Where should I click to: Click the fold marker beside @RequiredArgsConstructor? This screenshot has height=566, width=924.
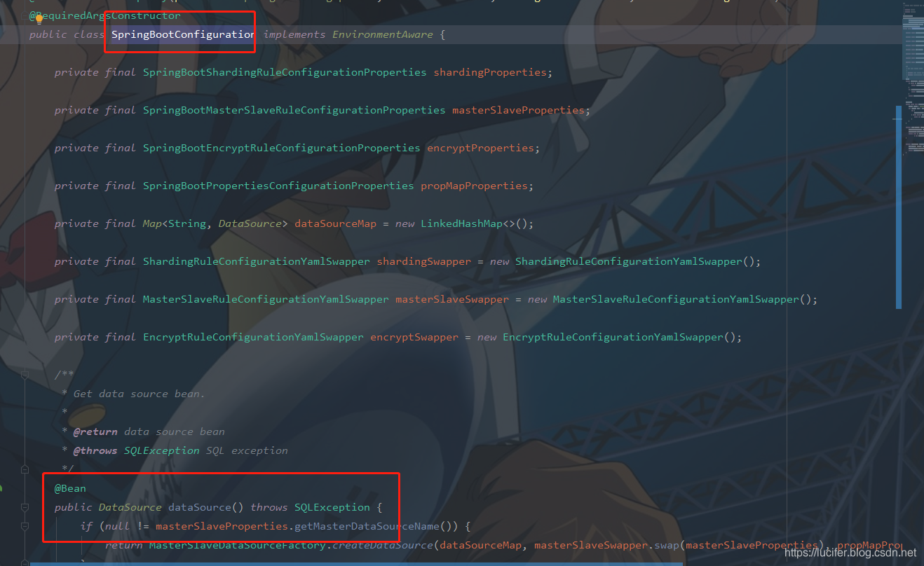pyautogui.click(x=25, y=15)
